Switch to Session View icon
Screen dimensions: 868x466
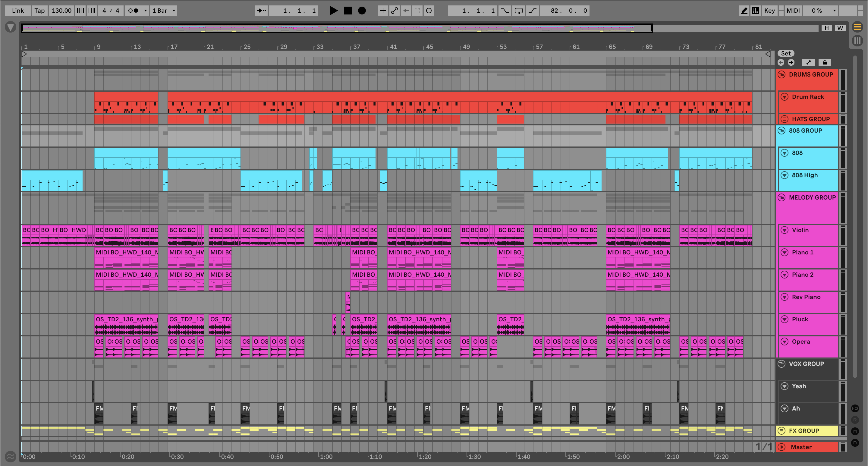point(857,41)
